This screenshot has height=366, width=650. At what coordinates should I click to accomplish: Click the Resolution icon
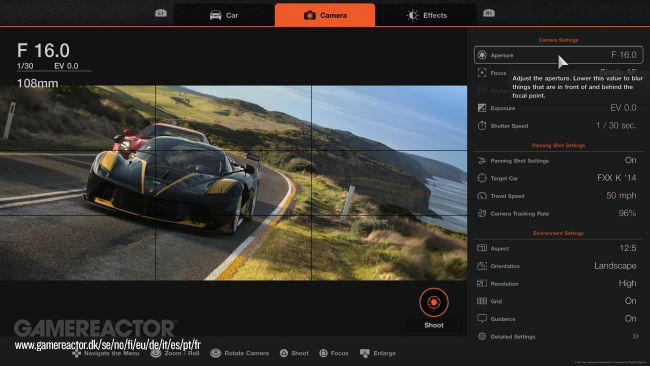(482, 284)
